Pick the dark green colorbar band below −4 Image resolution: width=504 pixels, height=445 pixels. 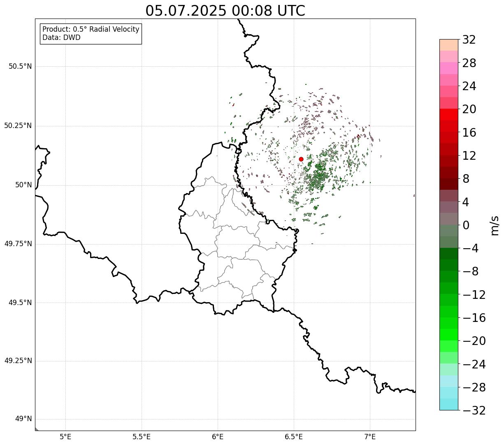click(449, 254)
